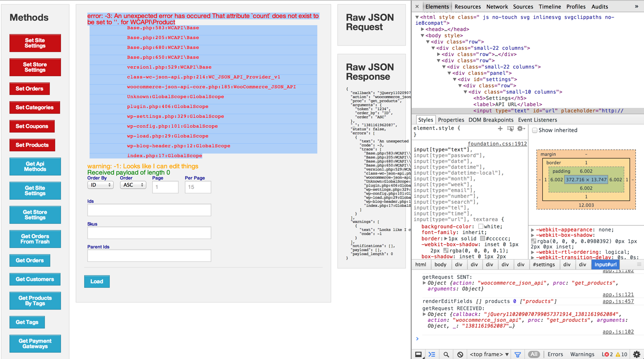Image resolution: width=644 pixels, height=359 pixels.
Task: Open breadcrumb overflow menu icon
Action: [x=639, y=265]
